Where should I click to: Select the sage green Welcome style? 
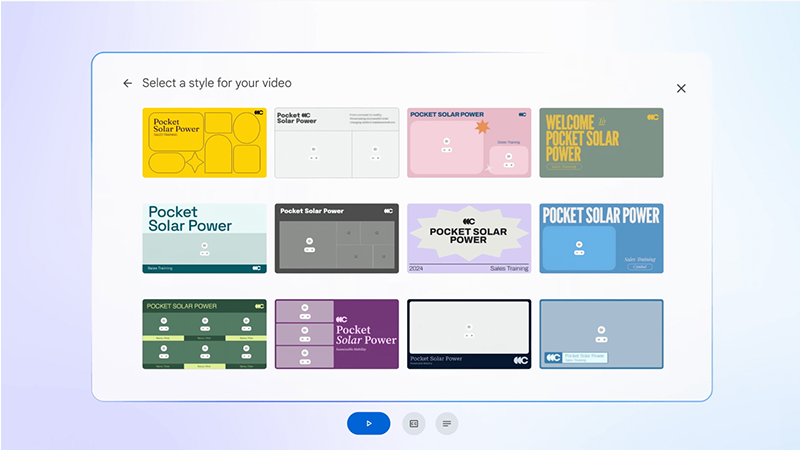click(x=601, y=143)
